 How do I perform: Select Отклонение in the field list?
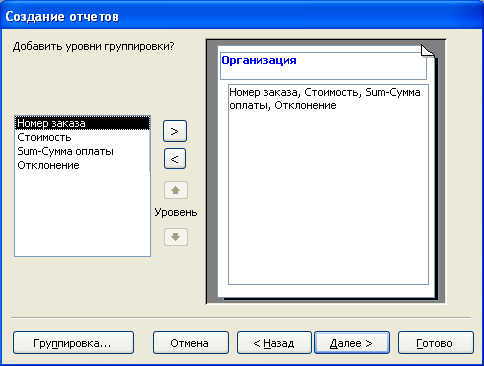point(82,165)
